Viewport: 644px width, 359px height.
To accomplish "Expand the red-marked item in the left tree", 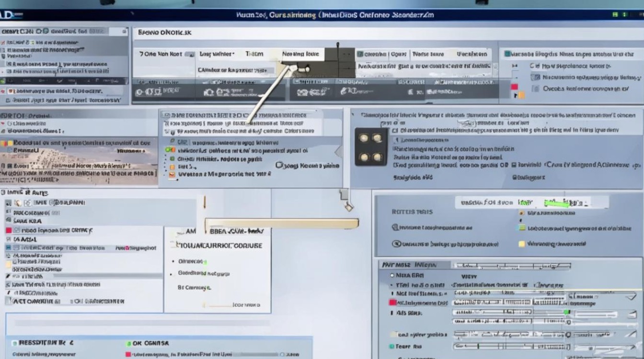I will point(9,230).
